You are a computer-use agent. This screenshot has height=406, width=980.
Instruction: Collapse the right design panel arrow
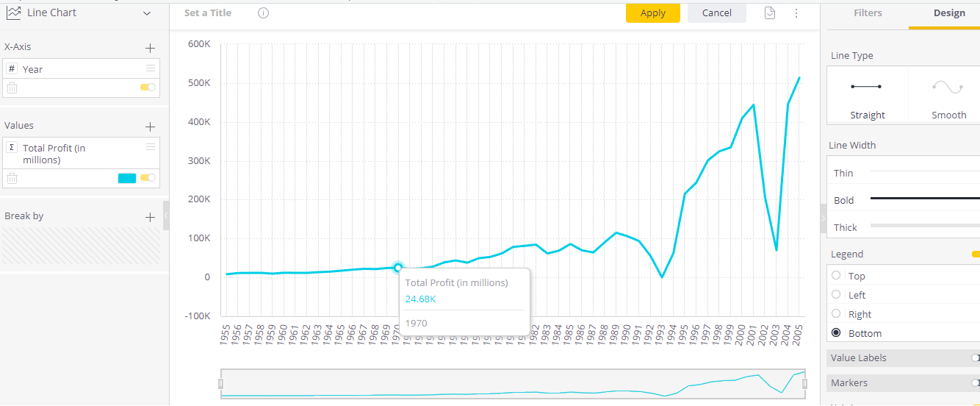[x=824, y=218]
